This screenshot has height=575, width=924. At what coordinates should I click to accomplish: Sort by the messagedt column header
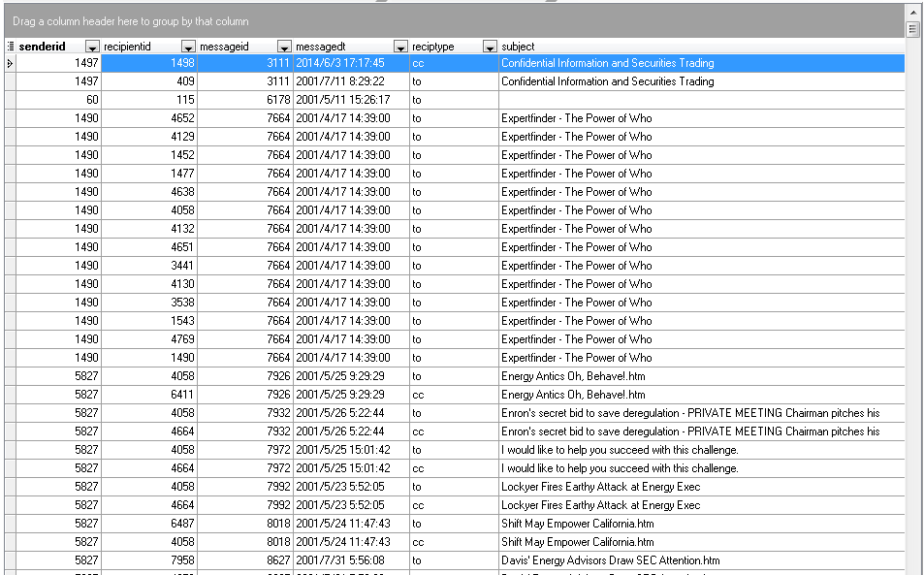(x=341, y=47)
